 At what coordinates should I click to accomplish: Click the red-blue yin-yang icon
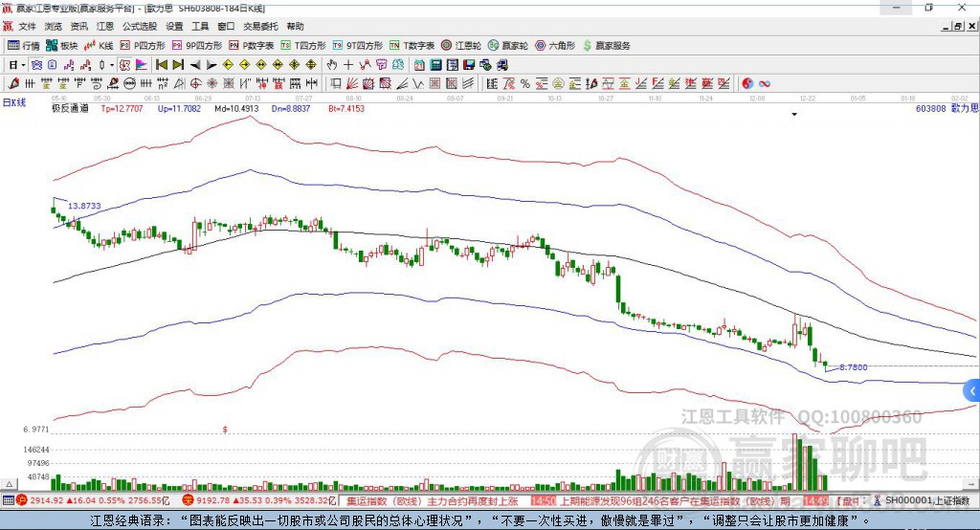(x=747, y=84)
